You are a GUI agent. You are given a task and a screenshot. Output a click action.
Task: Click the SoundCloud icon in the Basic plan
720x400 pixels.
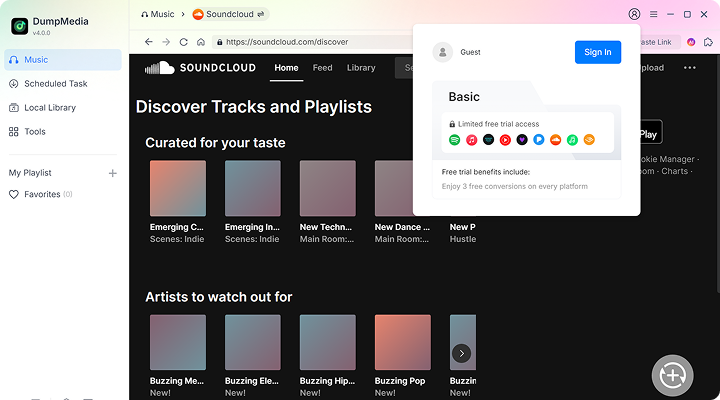(x=556, y=140)
